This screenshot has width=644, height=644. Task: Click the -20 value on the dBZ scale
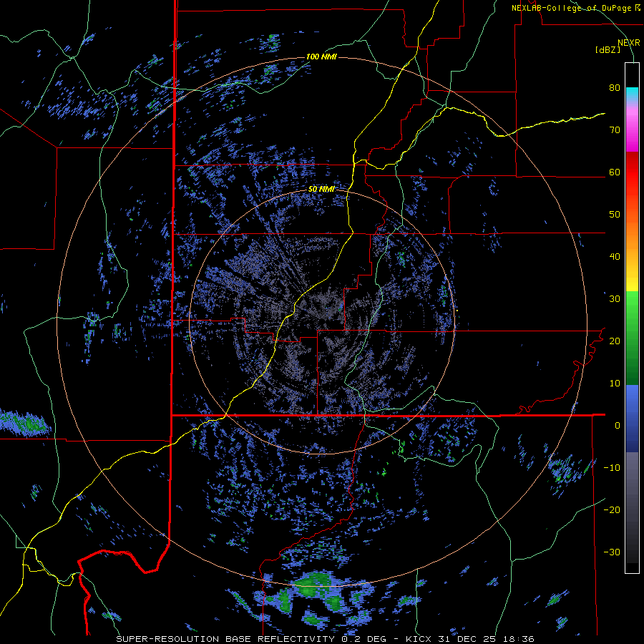pos(612,509)
